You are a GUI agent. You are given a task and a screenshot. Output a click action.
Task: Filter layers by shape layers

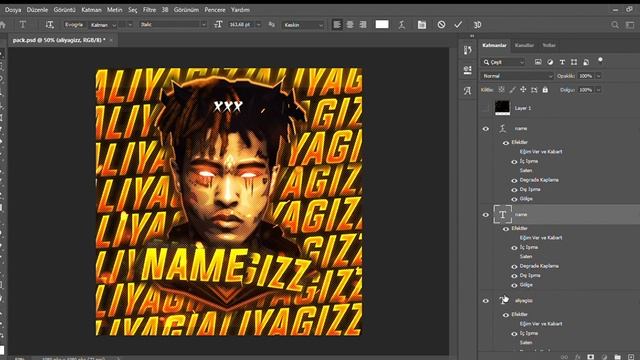click(x=574, y=62)
